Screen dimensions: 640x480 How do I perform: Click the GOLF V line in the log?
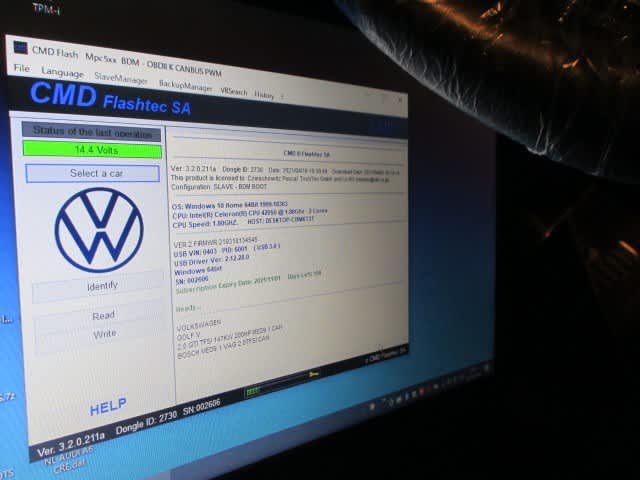[x=189, y=336]
